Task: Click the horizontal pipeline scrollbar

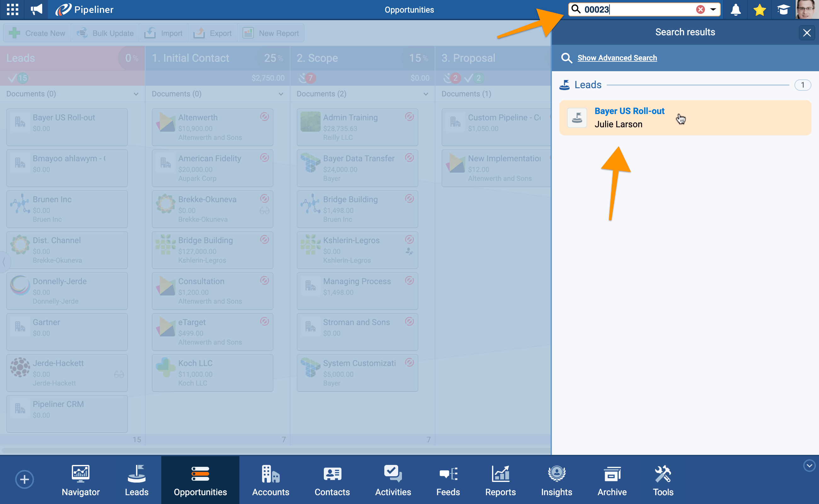Action: [x=275, y=451]
